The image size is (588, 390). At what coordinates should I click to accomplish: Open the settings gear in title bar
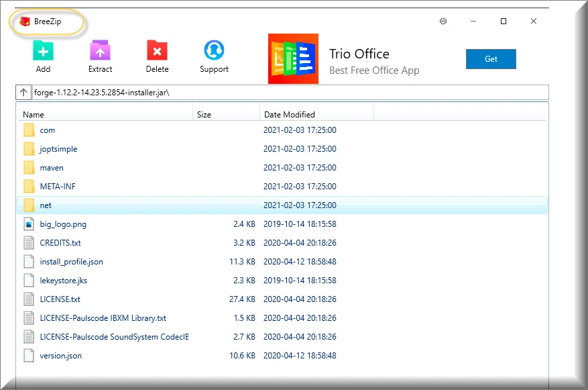pyautogui.click(x=443, y=21)
